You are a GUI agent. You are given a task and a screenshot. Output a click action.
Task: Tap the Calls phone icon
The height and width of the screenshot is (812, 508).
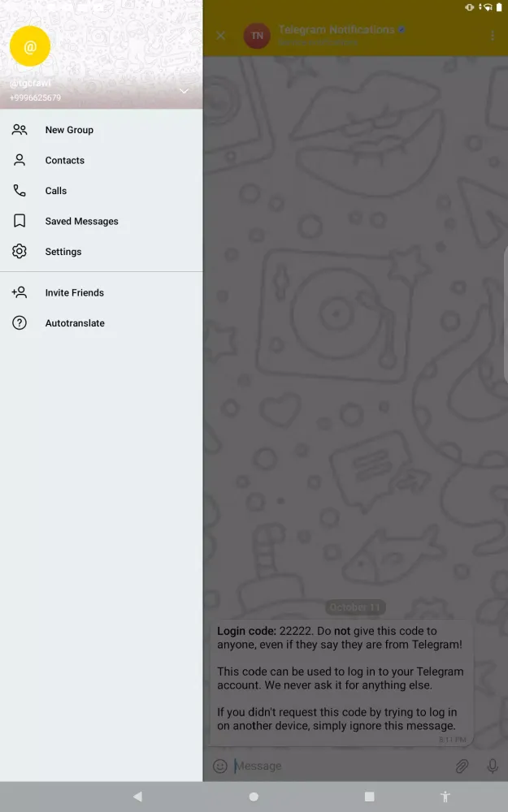(20, 191)
